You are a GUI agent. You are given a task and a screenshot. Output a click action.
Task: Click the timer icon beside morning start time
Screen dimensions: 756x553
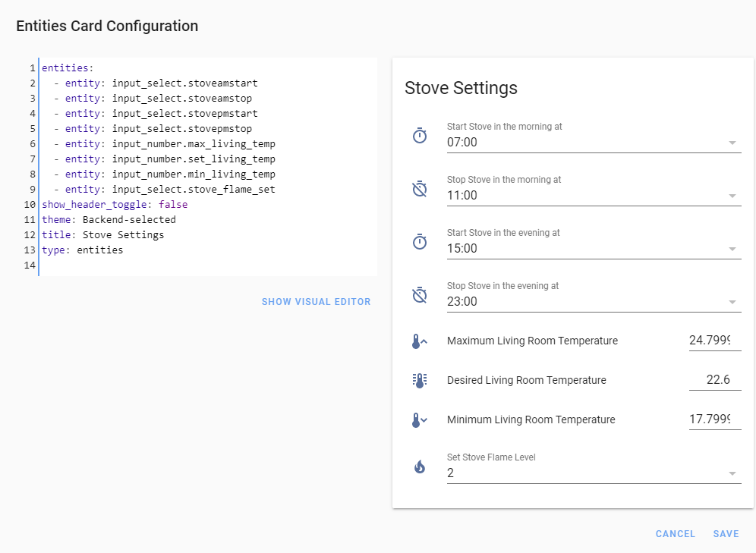[x=420, y=135]
